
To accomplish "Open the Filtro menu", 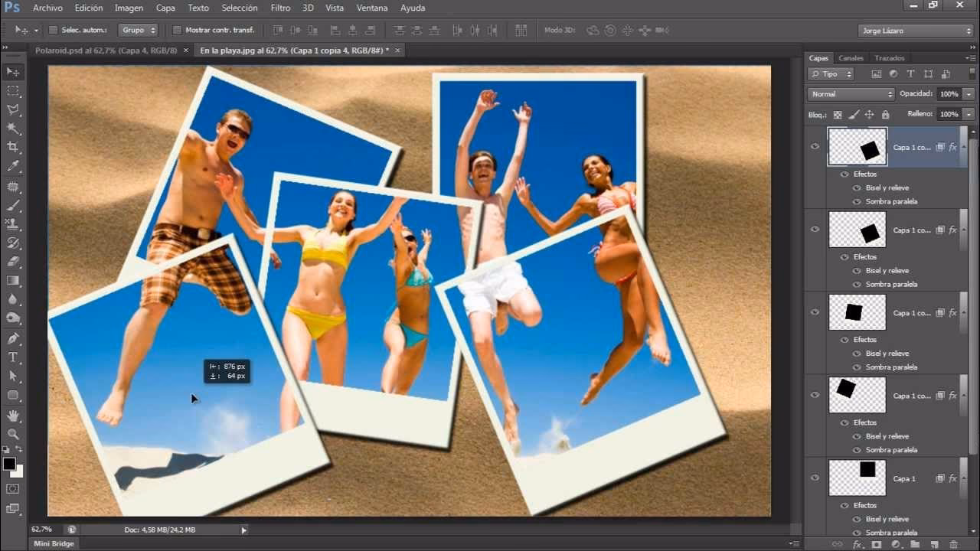I will click(x=280, y=8).
